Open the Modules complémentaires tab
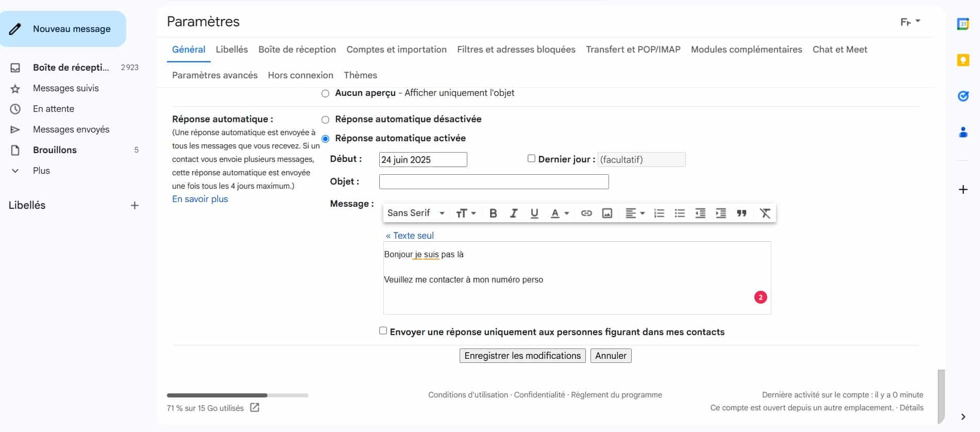Image resolution: width=980 pixels, height=432 pixels. (x=747, y=49)
